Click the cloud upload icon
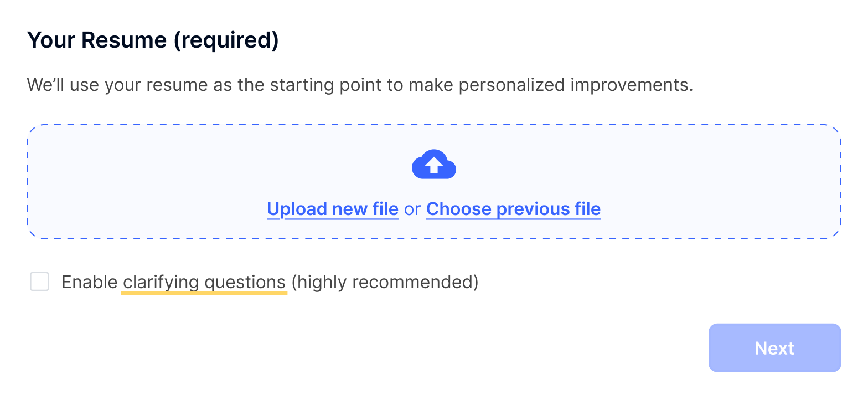The width and height of the screenshot is (868, 399). pyautogui.click(x=434, y=165)
